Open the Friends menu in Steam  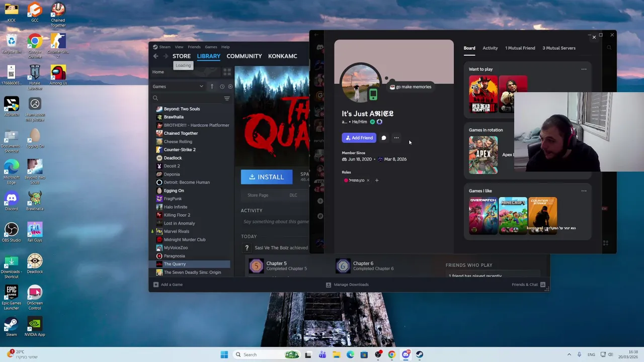coord(194,47)
